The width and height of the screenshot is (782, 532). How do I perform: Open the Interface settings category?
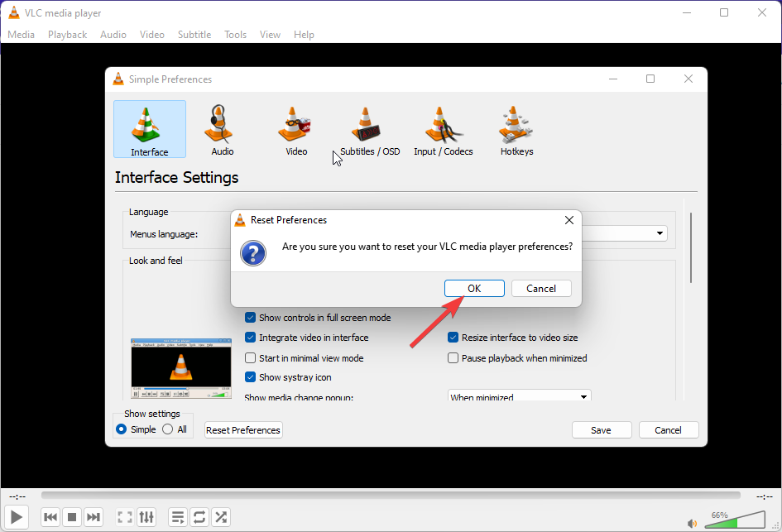(150, 129)
